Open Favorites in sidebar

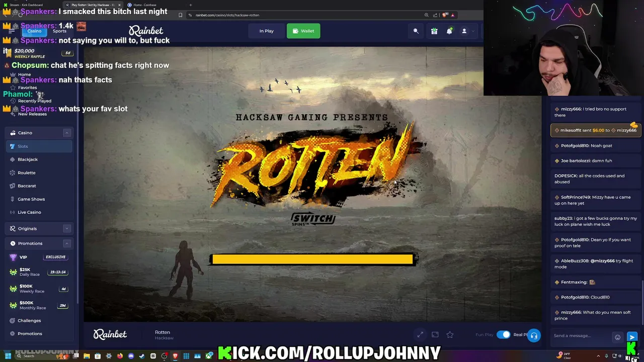tap(27, 87)
